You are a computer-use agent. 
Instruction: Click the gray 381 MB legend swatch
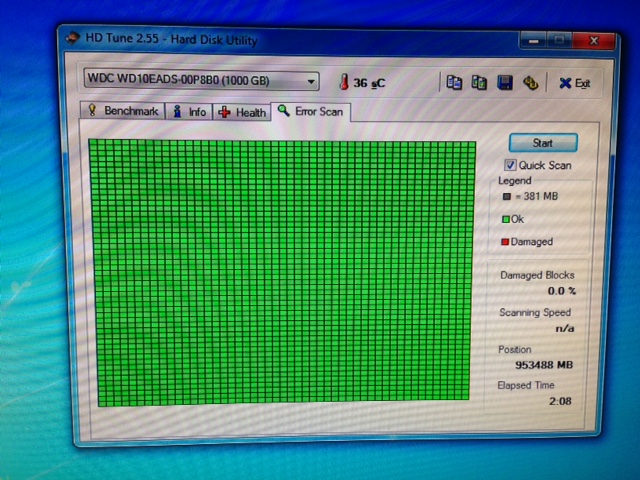(507, 197)
